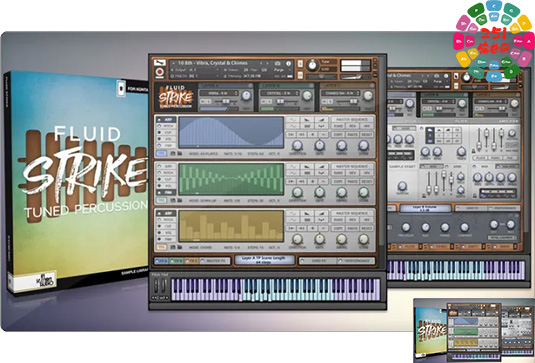535x363 pixels.
Task: Click COPY in blue sequencer
Action: (338, 134)
